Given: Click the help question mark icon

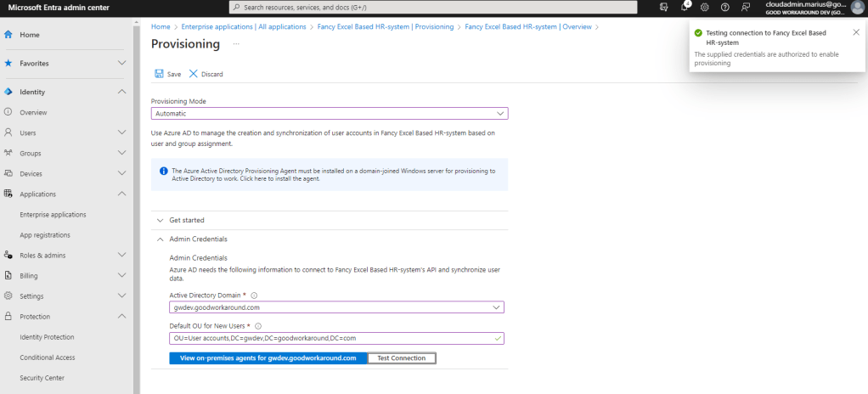Looking at the screenshot, I should click(724, 7).
